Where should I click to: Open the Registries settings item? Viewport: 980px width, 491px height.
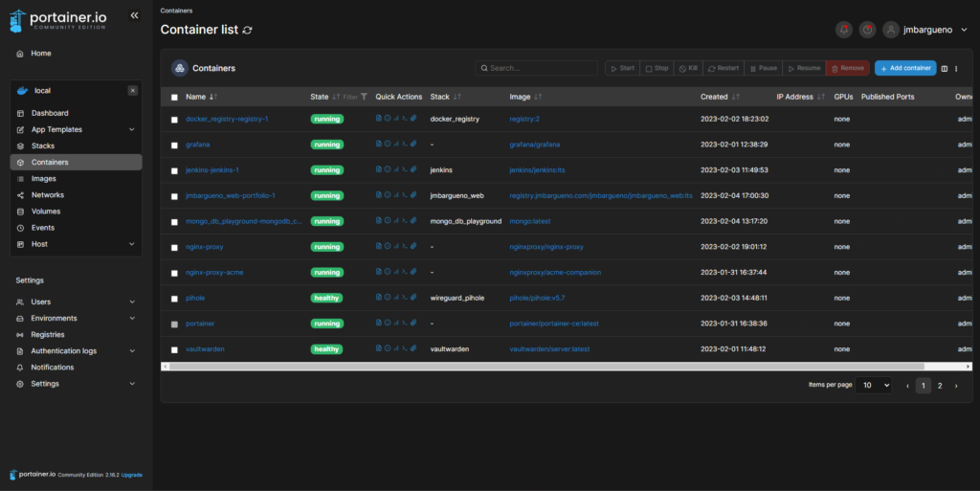48,334
